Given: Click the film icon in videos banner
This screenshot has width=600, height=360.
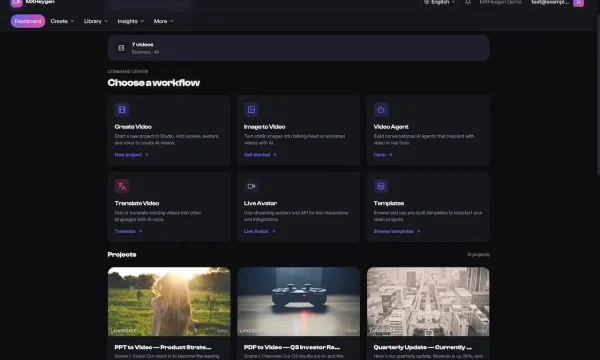Looking at the screenshot, I should pyautogui.click(x=121, y=48).
